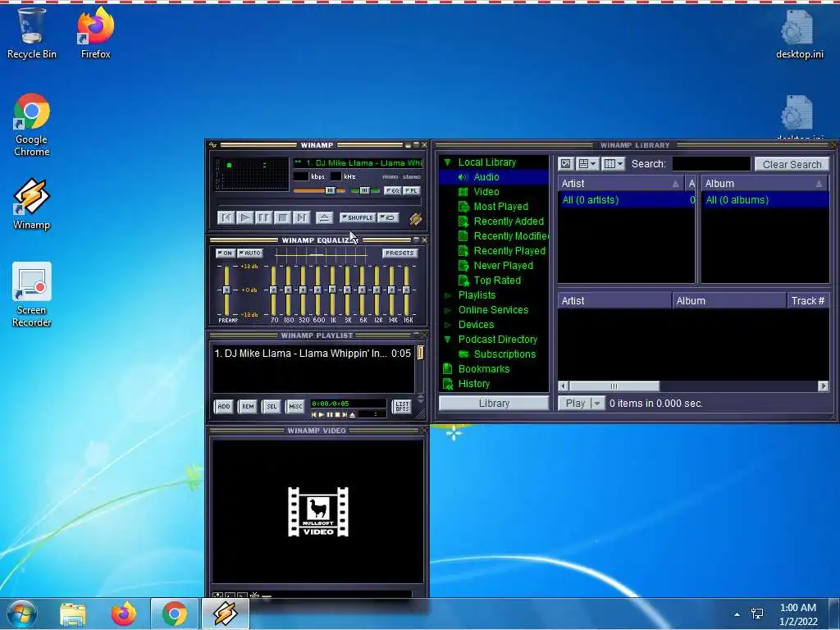Toggle the PL playlist window button
The width and height of the screenshot is (840, 630).
pyautogui.click(x=412, y=190)
